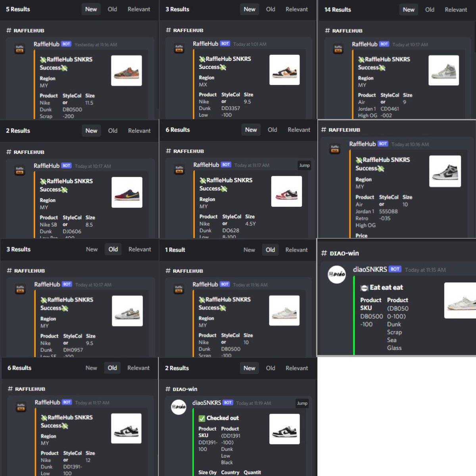
Task: Click RaffleHub avatar beside the 555088-035 message
Action: (x=335, y=149)
